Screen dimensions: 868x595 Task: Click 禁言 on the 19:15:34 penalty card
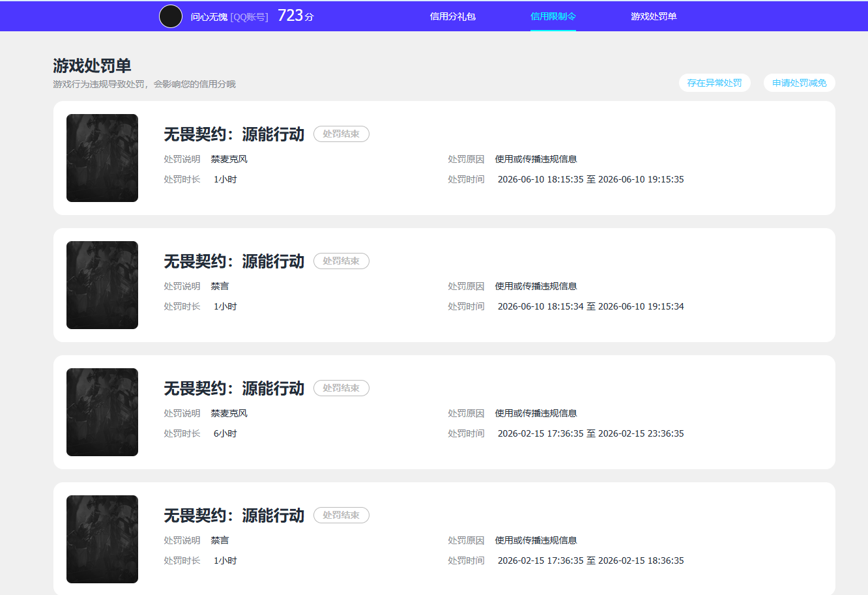(220, 286)
